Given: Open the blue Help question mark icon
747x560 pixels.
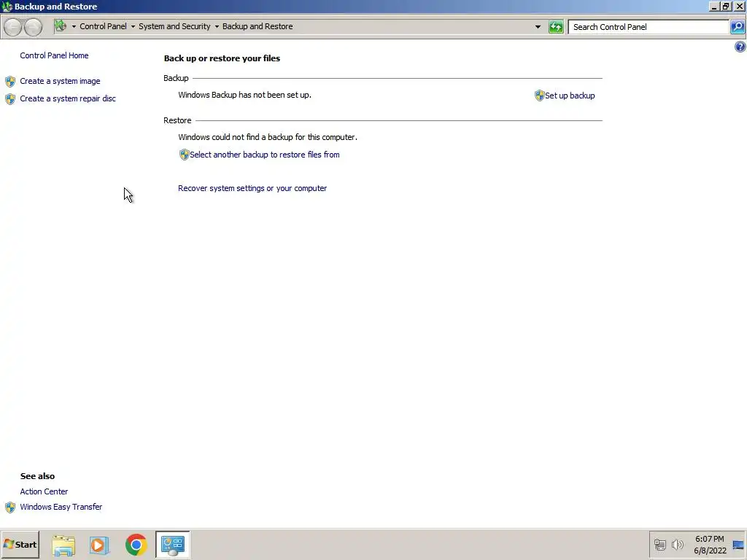Looking at the screenshot, I should (x=740, y=47).
